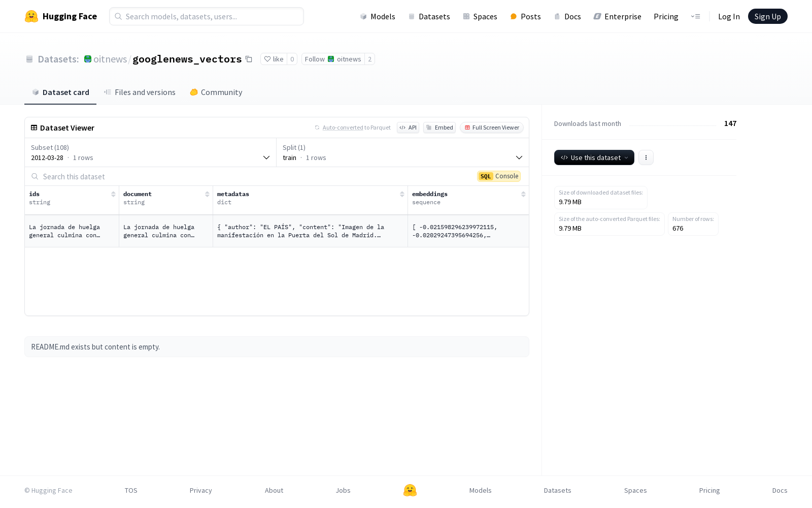Click the footer Hugging Face emoji icon
Viewport: 812px width, 508px height.
point(410,490)
